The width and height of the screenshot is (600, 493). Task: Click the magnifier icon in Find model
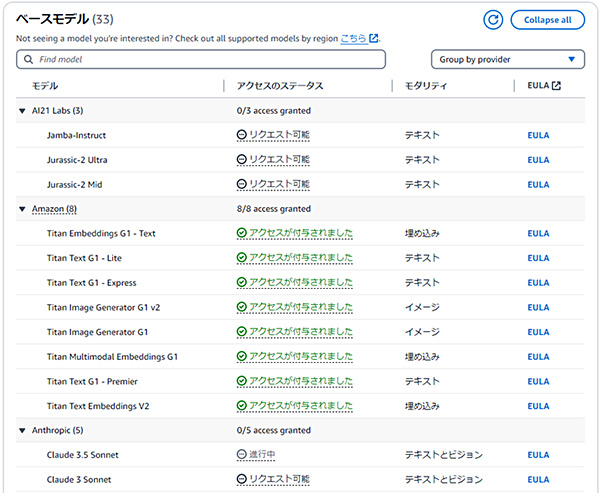coord(28,59)
